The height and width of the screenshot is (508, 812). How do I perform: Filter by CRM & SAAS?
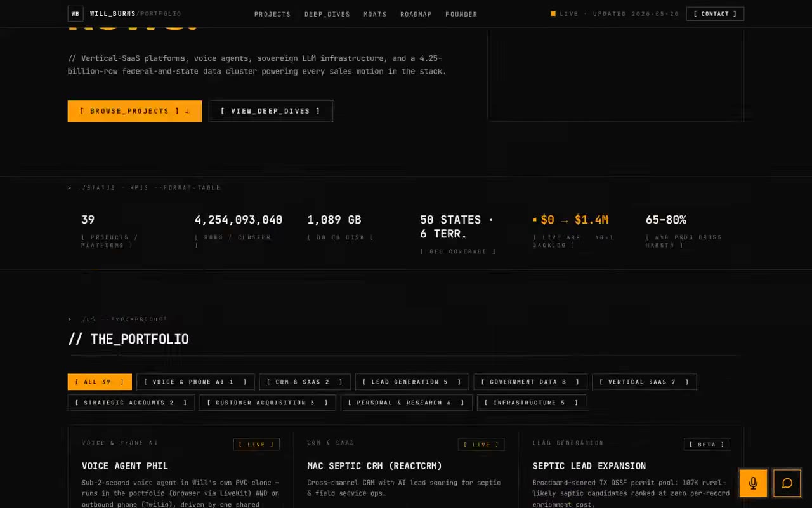(304, 382)
